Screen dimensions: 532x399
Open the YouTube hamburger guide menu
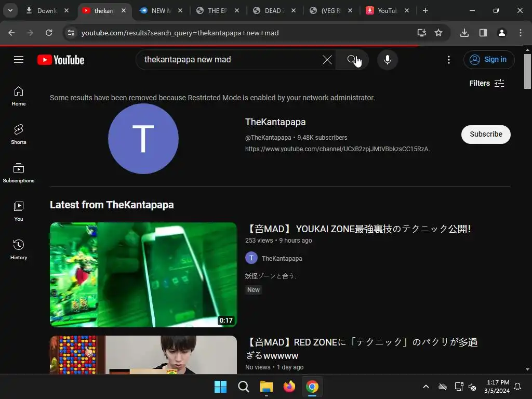coord(19,60)
